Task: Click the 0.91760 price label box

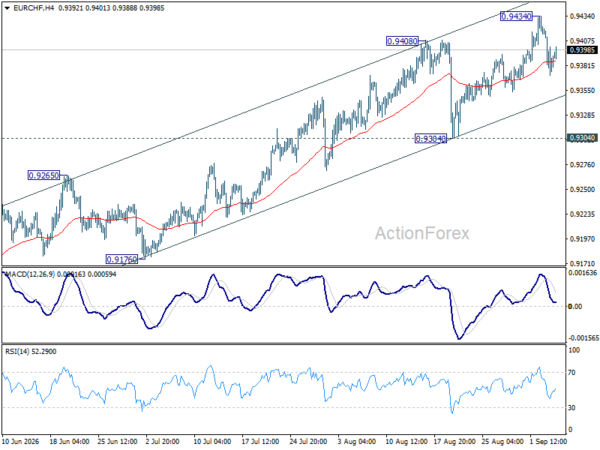Action: [x=121, y=259]
